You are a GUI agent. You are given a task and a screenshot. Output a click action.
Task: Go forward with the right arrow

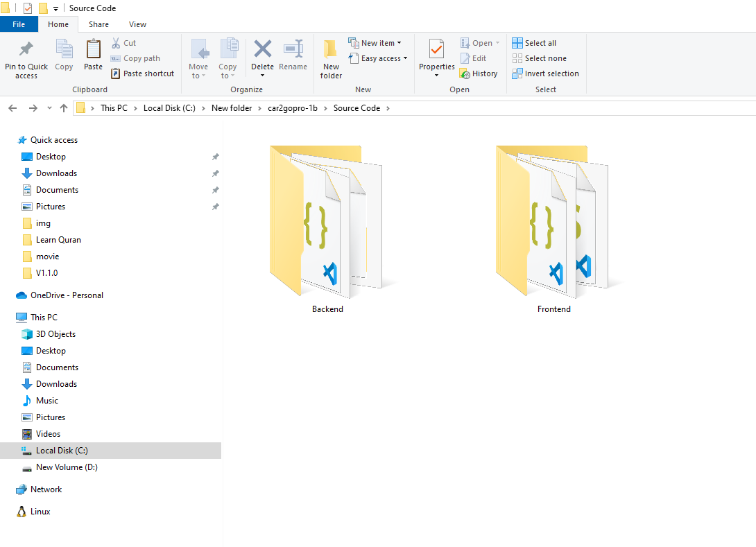[x=33, y=108]
